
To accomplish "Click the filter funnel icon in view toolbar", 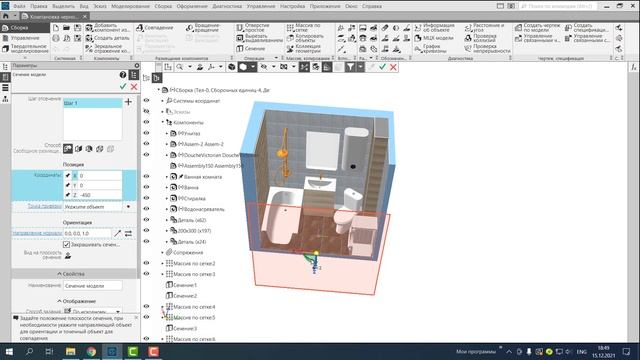I will tap(350, 67).
